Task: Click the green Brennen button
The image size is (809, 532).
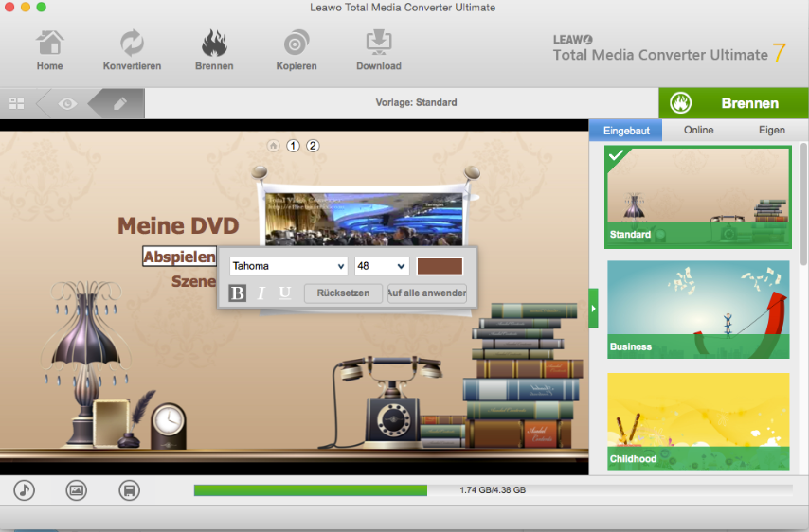Action: click(x=733, y=103)
